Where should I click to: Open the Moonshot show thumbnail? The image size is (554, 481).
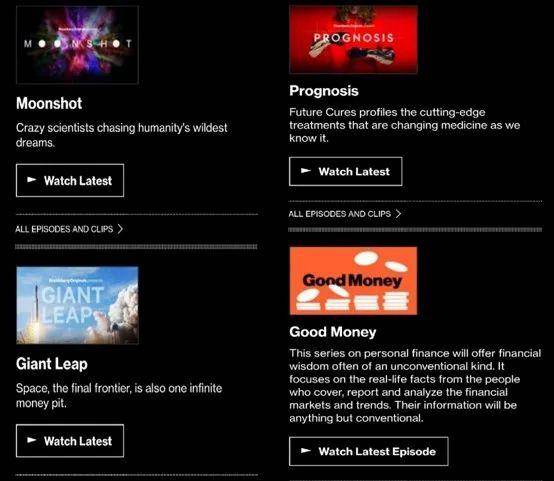(x=77, y=45)
